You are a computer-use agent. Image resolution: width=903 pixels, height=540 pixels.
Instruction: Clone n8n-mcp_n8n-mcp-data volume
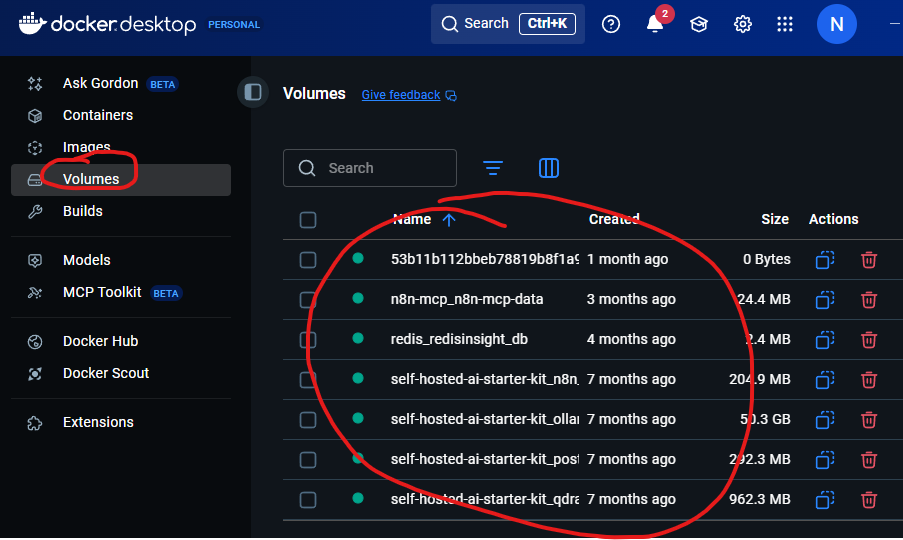(825, 300)
